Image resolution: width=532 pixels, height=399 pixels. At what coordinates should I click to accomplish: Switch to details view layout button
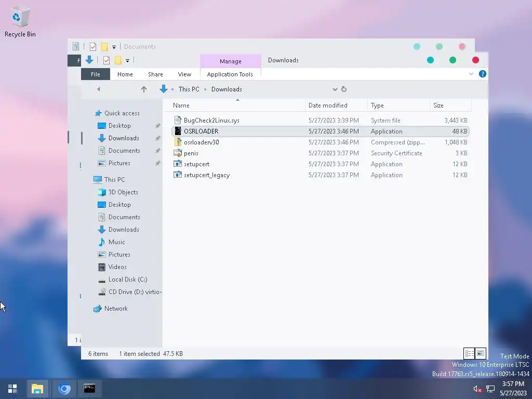point(469,353)
